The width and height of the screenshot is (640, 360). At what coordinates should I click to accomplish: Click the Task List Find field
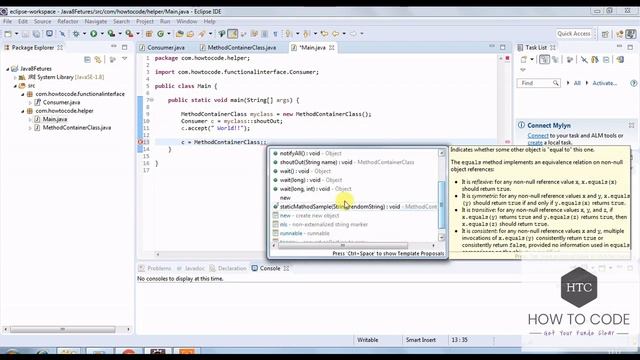click(538, 83)
